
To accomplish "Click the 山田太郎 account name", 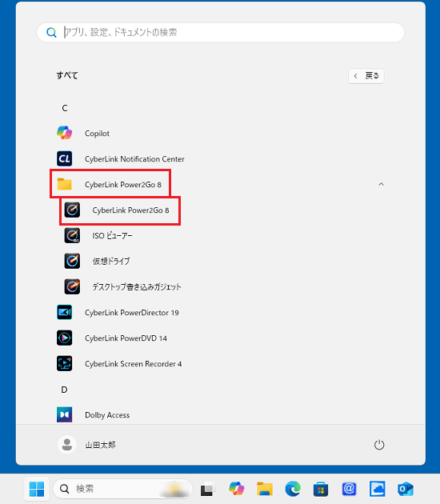I will pos(100,445).
